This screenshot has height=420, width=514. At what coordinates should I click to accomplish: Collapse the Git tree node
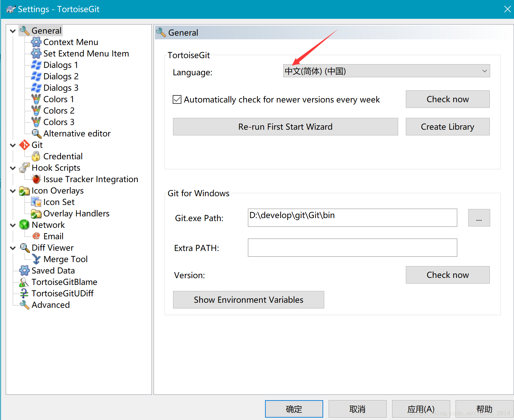[13, 145]
